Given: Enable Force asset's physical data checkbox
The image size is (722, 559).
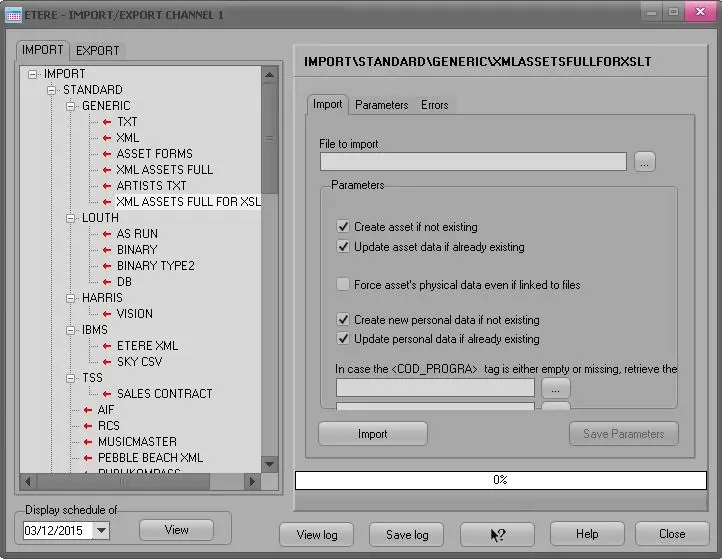Looking at the screenshot, I should tap(344, 285).
